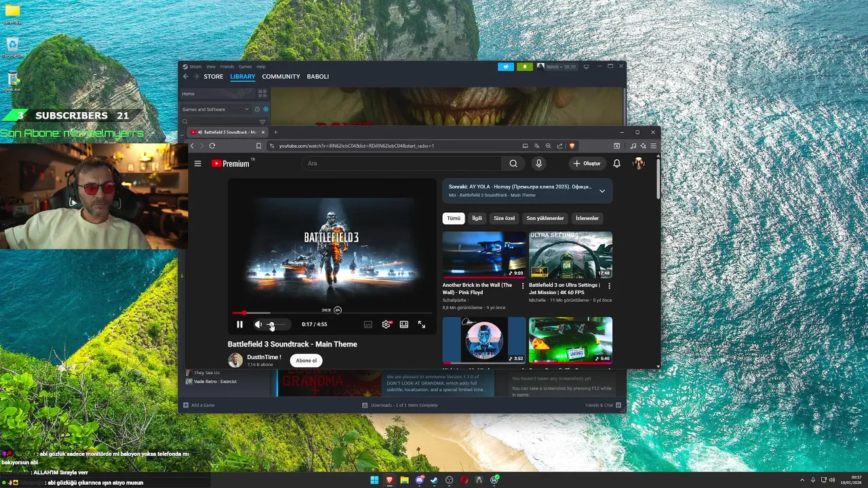This screenshot has height=488, width=868.
Task: Open Friends menu in Steam window
Action: pyautogui.click(x=227, y=66)
